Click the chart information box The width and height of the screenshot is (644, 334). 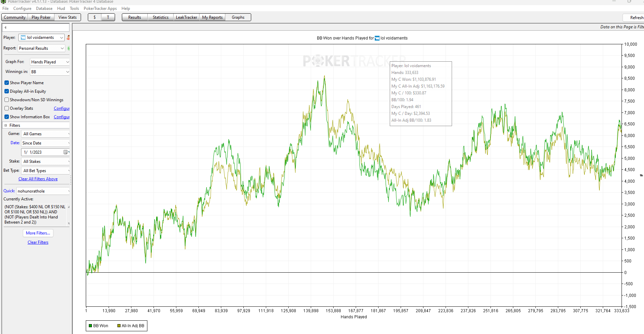[421, 94]
